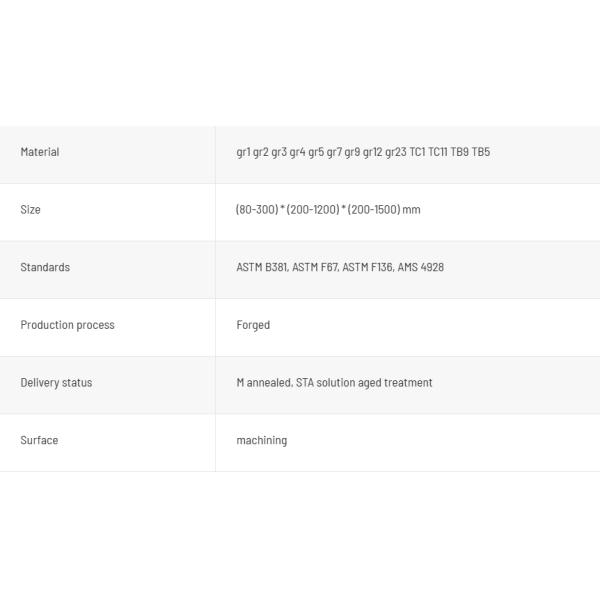This screenshot has height=600, width=600.
Task: Click the gr23 material grade
Action: pos(396,152)
